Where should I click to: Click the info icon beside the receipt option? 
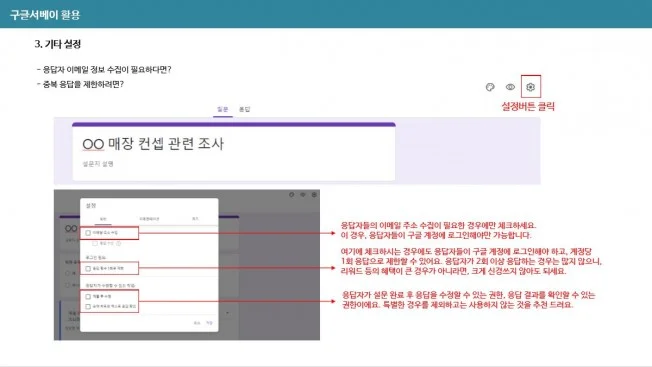coord(119,244)
